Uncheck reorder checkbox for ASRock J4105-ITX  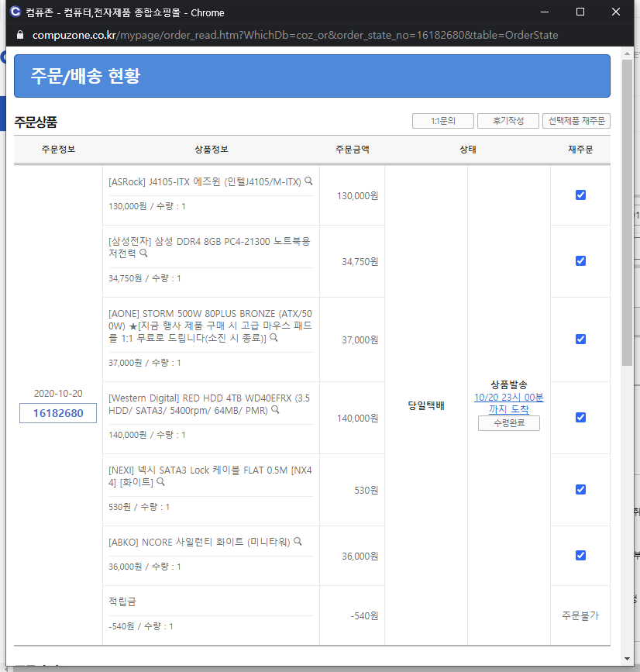point(580,195)
